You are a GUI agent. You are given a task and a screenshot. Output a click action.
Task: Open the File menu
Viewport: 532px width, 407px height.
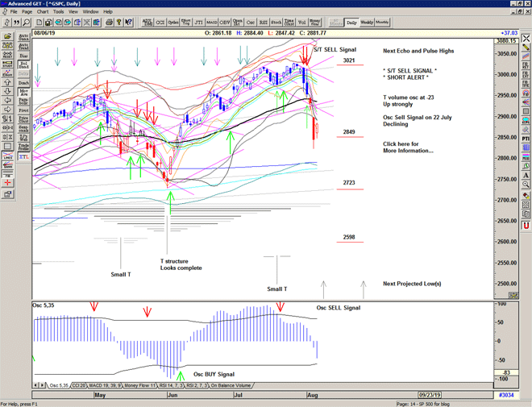click(x=14, y=11)
